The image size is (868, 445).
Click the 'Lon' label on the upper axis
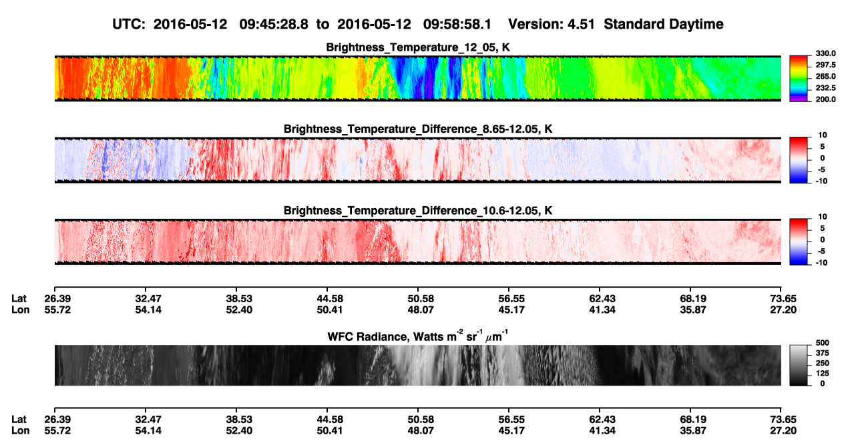click(19, 310)
